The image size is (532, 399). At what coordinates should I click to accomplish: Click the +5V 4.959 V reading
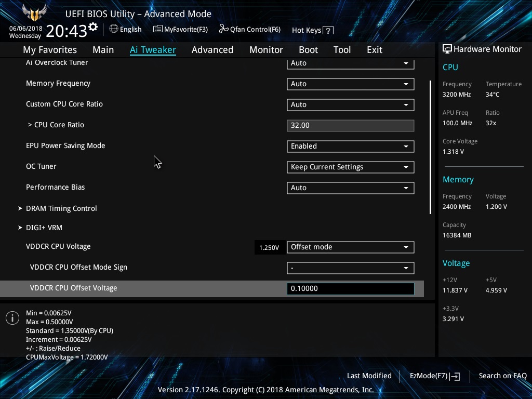(x=496, y=290)
